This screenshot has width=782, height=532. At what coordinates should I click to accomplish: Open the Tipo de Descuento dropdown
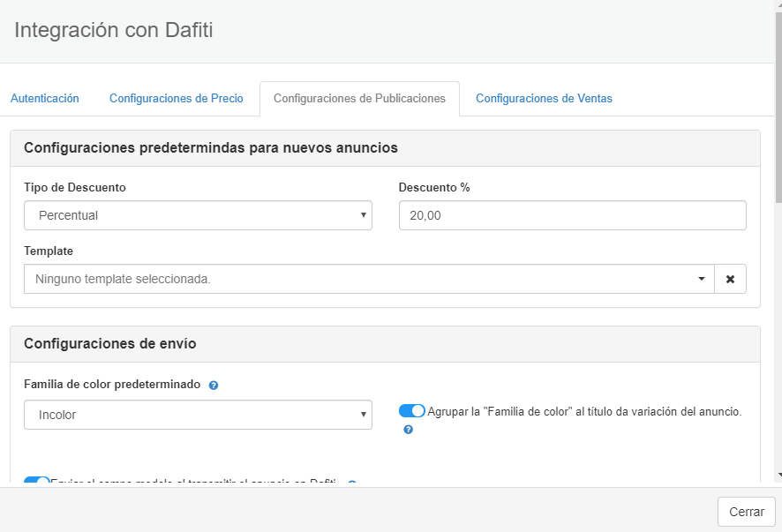click(x=198, y=215)
